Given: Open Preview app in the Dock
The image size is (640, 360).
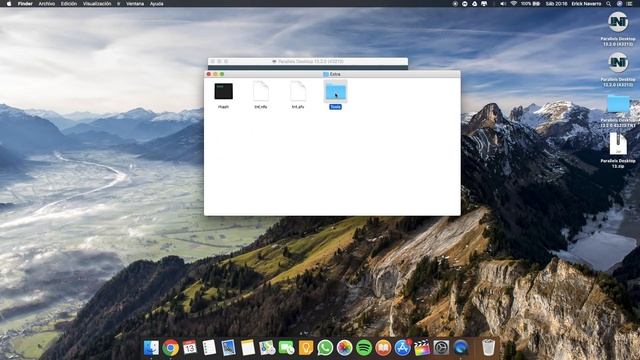Looking at the screenshot, I should click(229, 348).
